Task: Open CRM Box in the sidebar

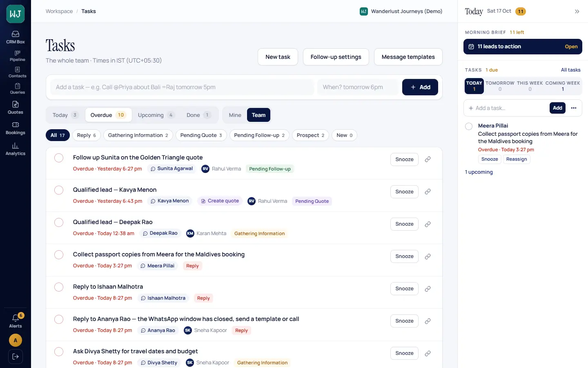Action: pyautogui.click(x=16, y=37)
